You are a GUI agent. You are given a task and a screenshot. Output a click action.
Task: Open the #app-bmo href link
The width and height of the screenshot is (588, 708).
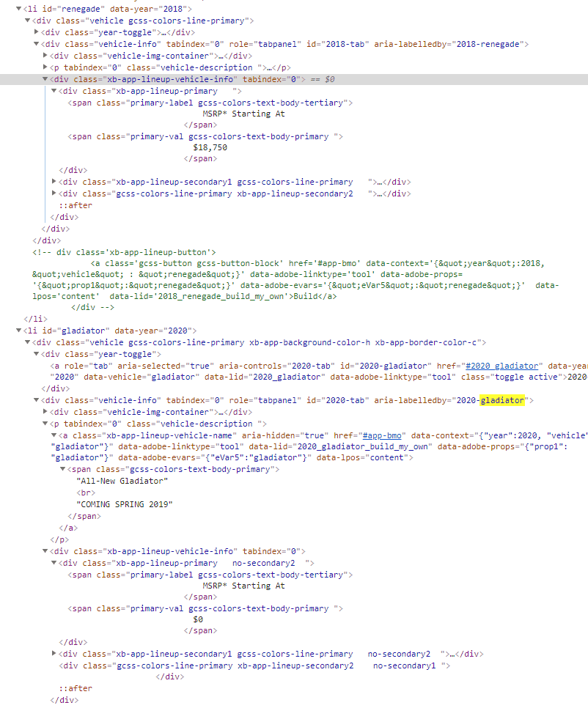click(382, 435)
